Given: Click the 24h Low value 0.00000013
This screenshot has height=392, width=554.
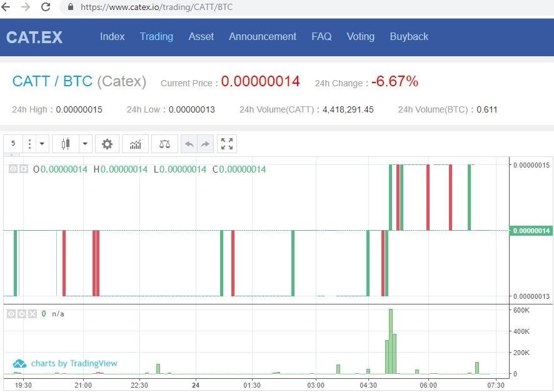Looking at the screenshot, I should click(x=192, y=109).
